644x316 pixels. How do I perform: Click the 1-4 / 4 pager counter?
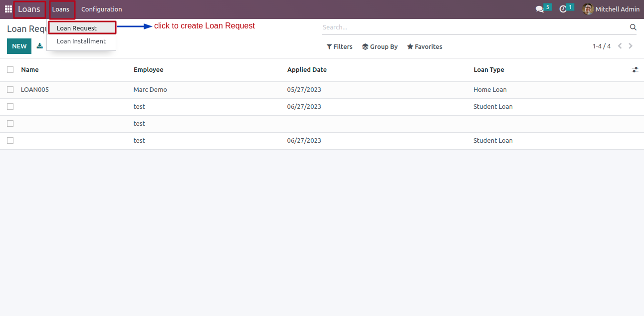(602, 46)
